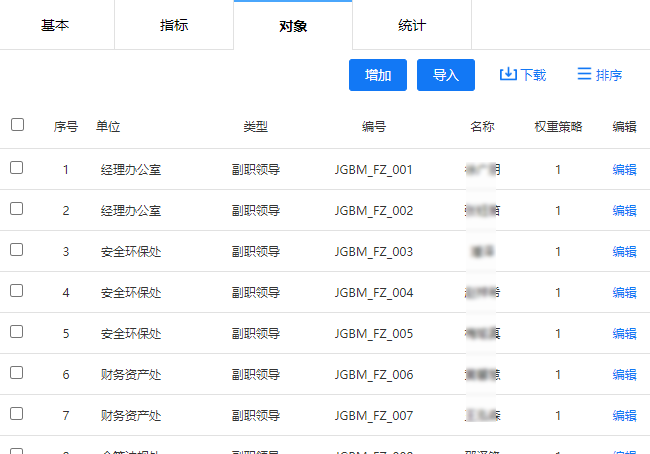
Task: Select cell JGBM_FZ_007
Action: (x=374, y=416)
